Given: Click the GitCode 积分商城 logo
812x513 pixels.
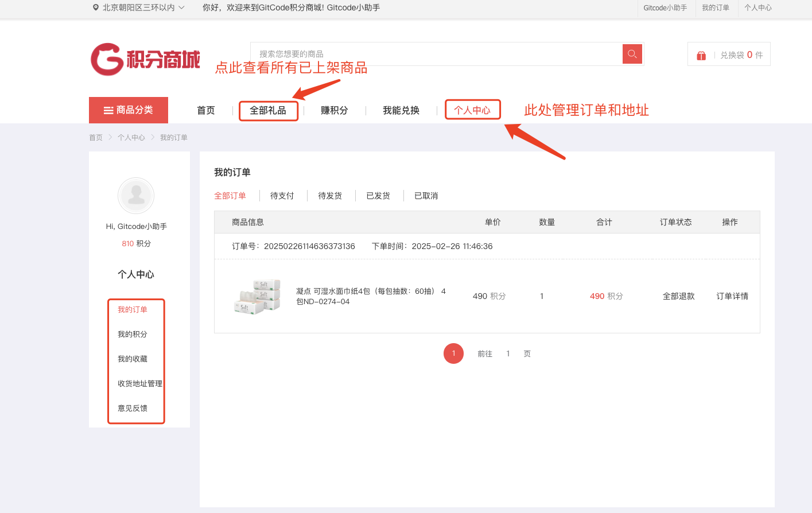Looking at the screenshot, I should pos(145,59).
